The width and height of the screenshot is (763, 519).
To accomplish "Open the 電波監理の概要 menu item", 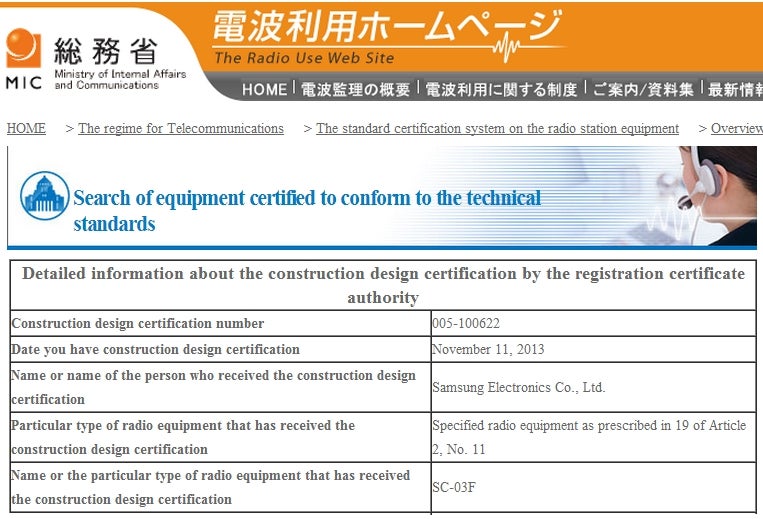I will (355, 89).
